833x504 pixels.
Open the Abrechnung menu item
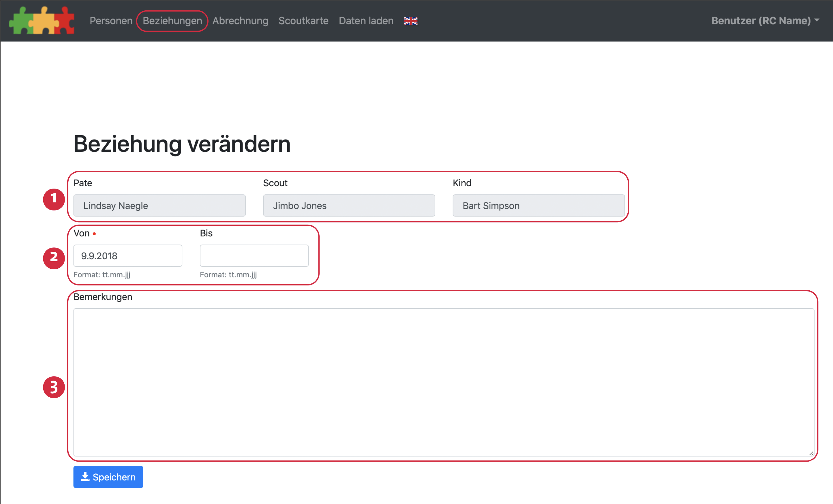tap(240, 21)
